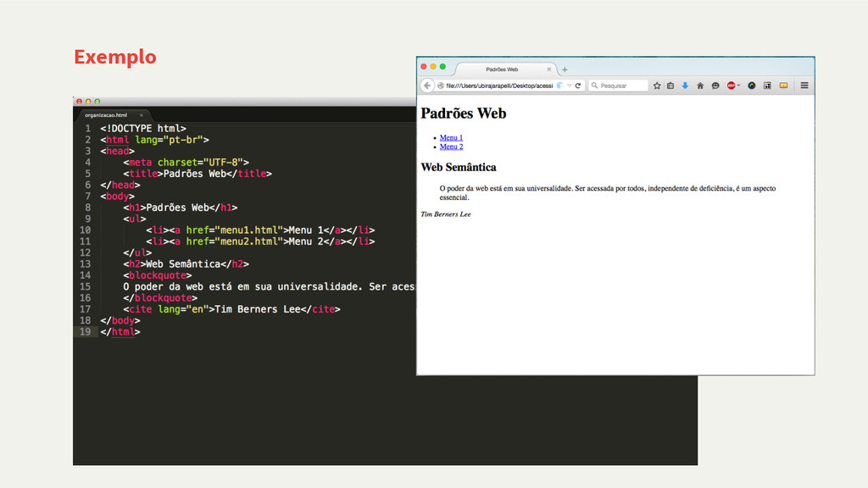
Task: Go to home page via house icon
Action: [x=700, y=86]
